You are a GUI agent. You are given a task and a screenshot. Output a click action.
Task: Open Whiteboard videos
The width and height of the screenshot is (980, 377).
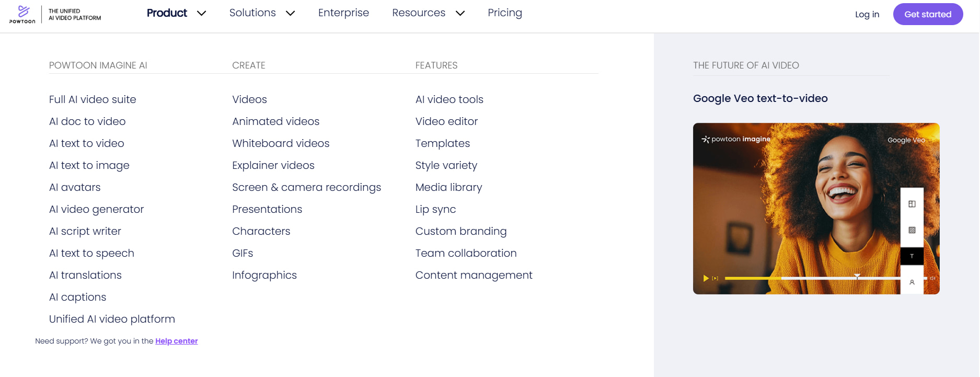point(281,143)
